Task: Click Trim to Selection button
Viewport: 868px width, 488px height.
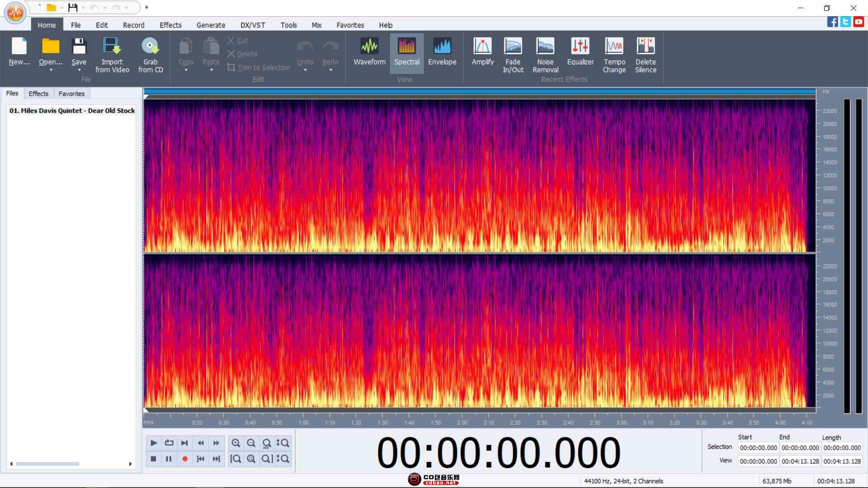Action: point(259,67)
